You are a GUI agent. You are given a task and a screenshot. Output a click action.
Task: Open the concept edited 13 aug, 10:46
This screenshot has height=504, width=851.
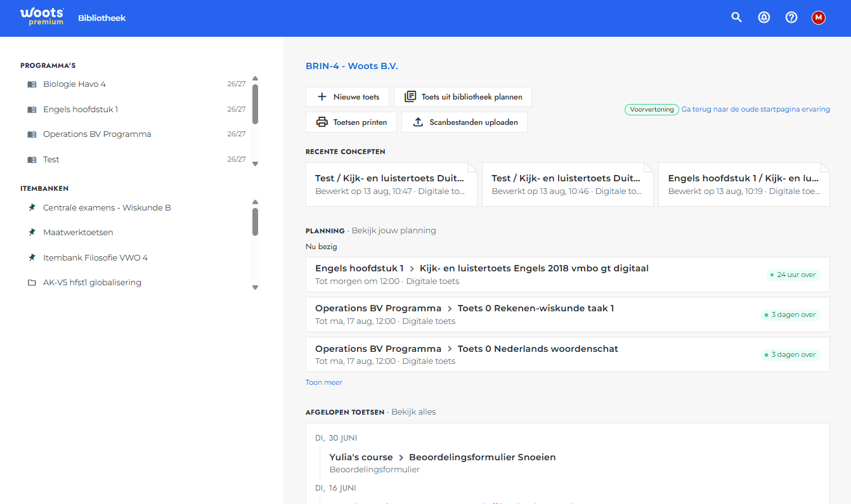point(568,184)
